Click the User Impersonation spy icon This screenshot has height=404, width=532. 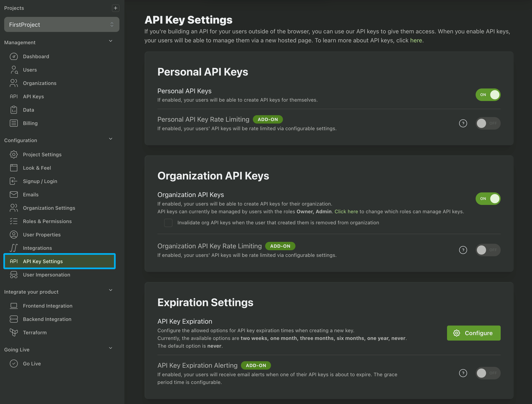[x=14, y=275]
